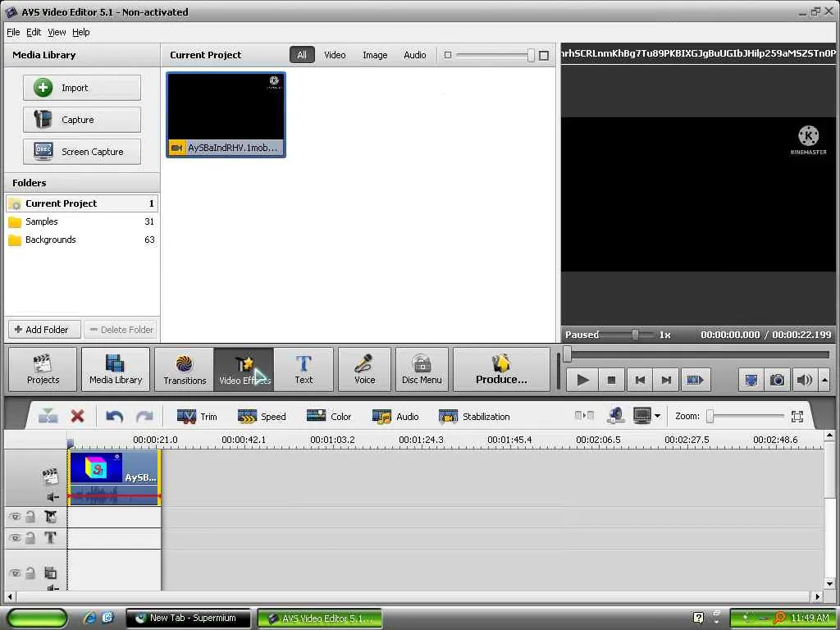This screenshot has width=840, height=630.
Task: Click the Redo arrow icon
Action: click(144, 416)
